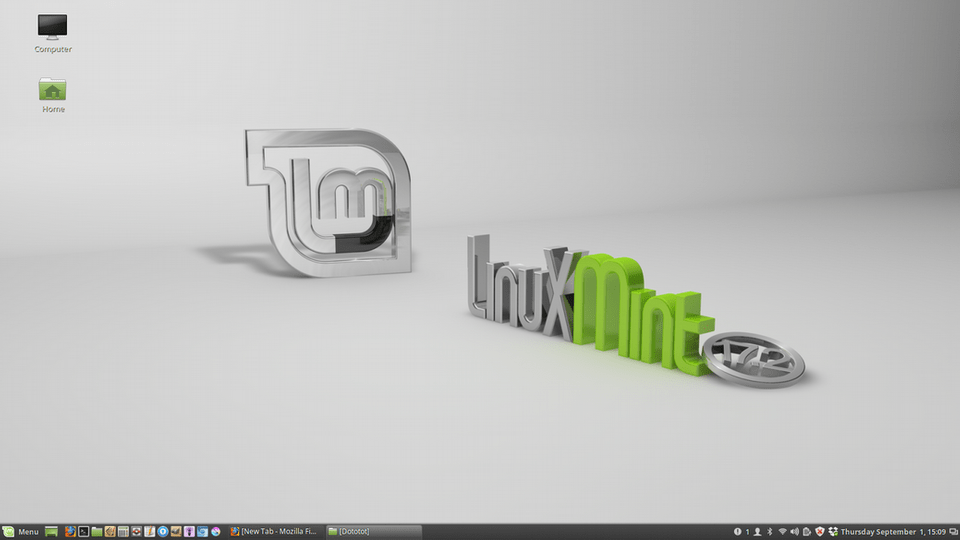Open the sound volume tray icon
The width and height of the screenshot is (960, 540).
pos(794,531)
